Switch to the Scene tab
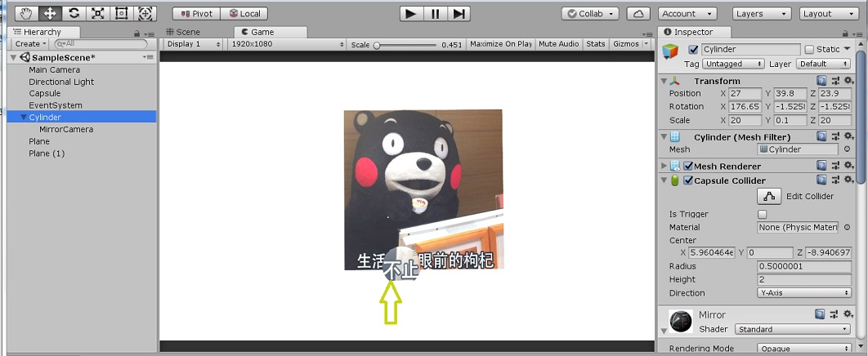Screen dimensions: 868x356 click(185, 32)
